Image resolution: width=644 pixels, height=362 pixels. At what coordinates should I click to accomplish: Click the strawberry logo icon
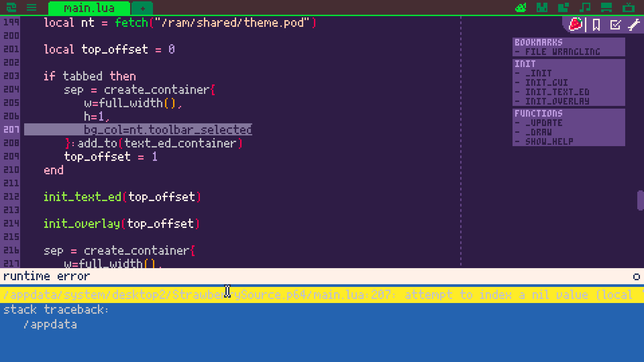coord(576,24)
